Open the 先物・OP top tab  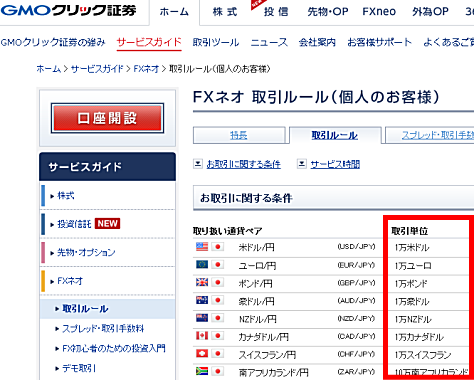328,12
